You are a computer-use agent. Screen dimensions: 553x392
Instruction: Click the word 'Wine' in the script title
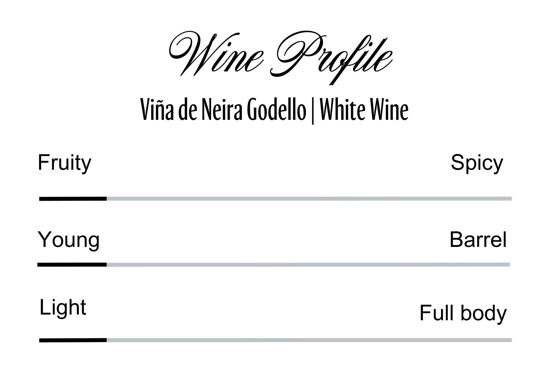tap(215, 55)
